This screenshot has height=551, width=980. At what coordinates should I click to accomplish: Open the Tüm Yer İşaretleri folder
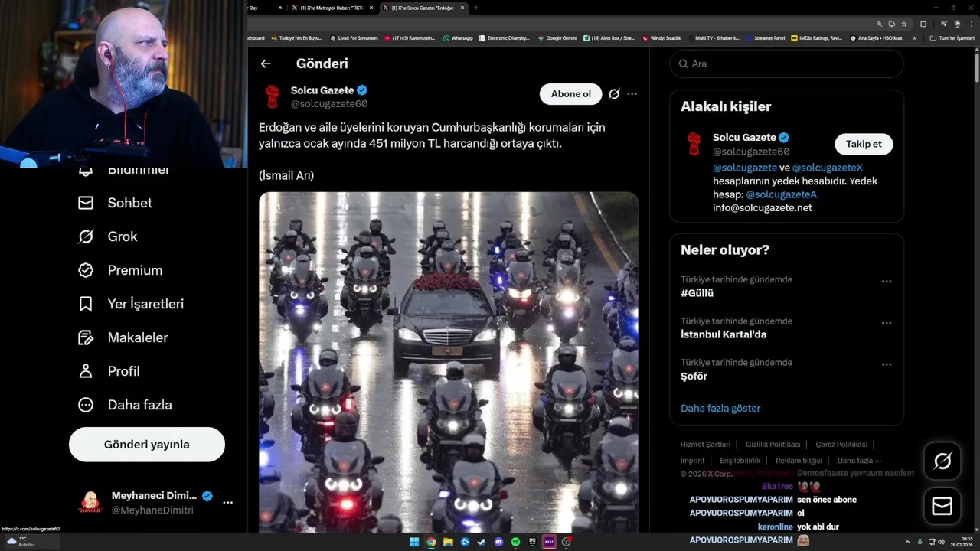(x=952, y=37)
